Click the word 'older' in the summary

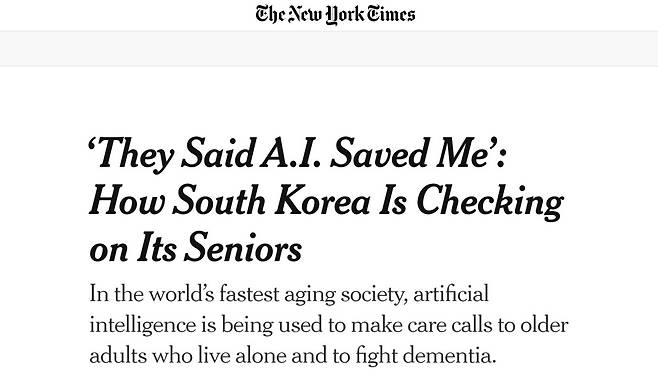pos(545,325)
